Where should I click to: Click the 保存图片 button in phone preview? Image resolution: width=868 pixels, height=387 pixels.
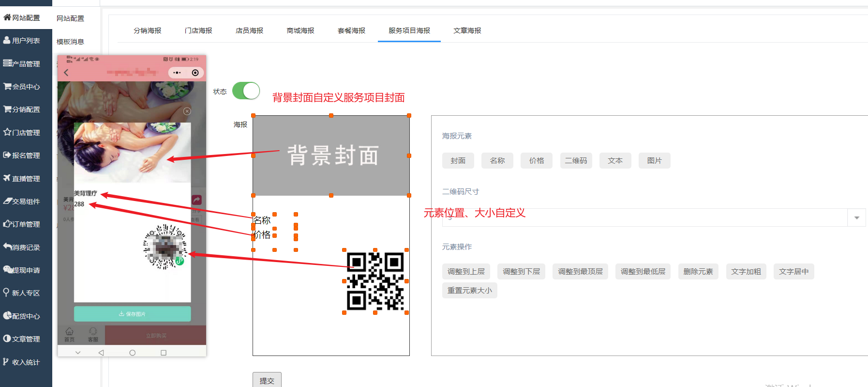point(132,314)
